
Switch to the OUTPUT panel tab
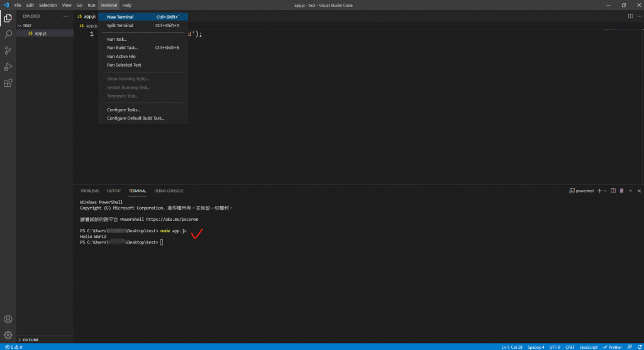point(114,191)
